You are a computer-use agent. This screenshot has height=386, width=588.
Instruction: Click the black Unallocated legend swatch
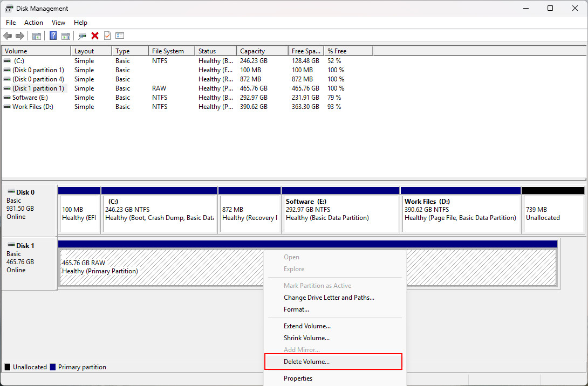[8, 367]
